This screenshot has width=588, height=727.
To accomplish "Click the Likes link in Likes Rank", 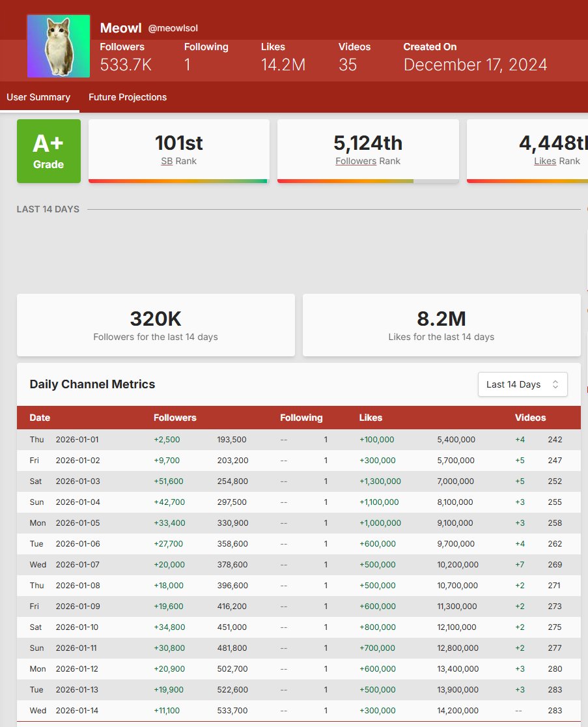I will 545,161.
